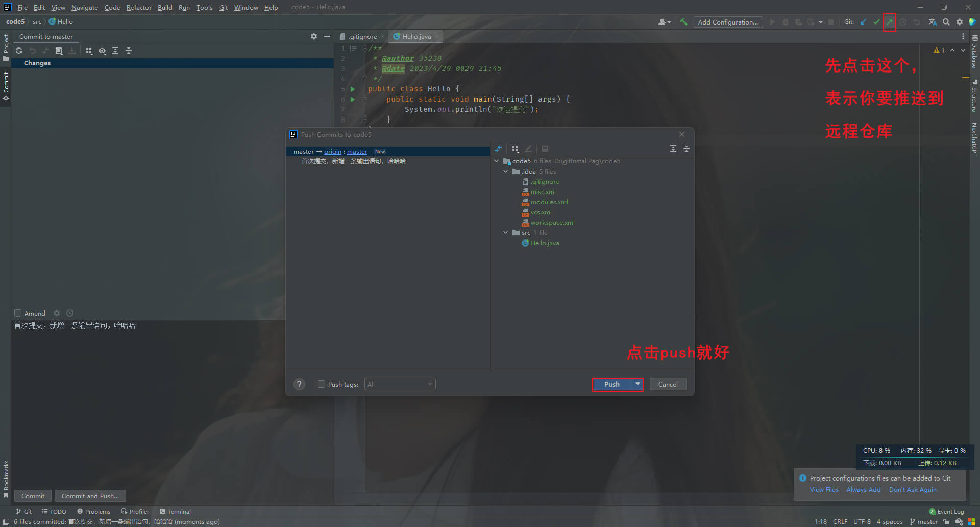The image size is (980, 527).
Task: Expand all files in Push dialog
Action: pyautogui.click(x=673, y=149)
